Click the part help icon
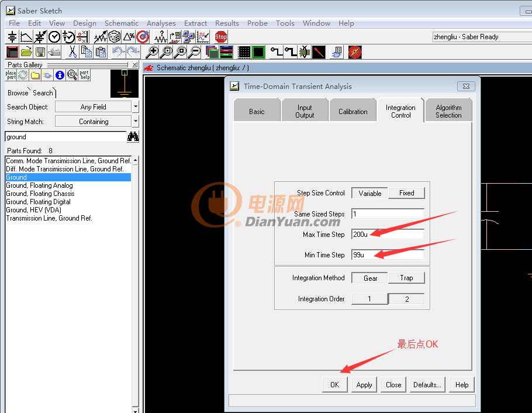Viewport: 532px width, 413px height. [x=85, y=75]
